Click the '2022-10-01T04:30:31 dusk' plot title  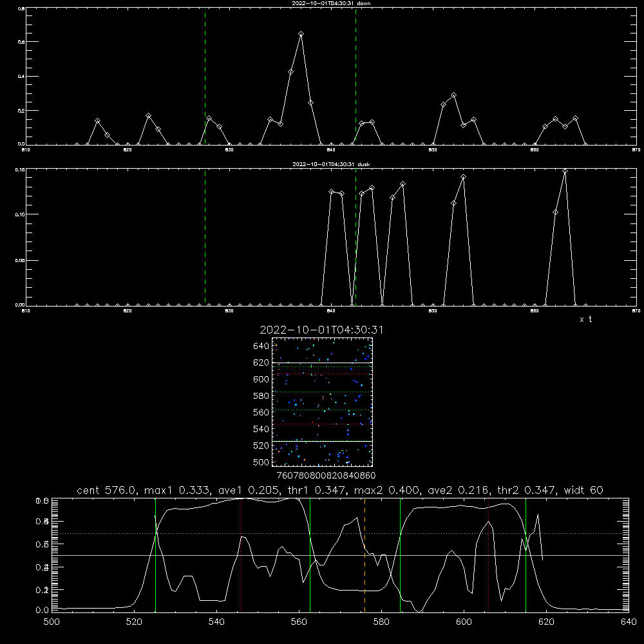coord(331,164)
